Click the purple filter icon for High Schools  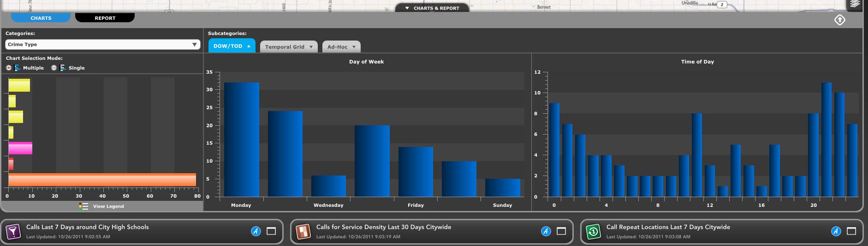pos(13,231)
